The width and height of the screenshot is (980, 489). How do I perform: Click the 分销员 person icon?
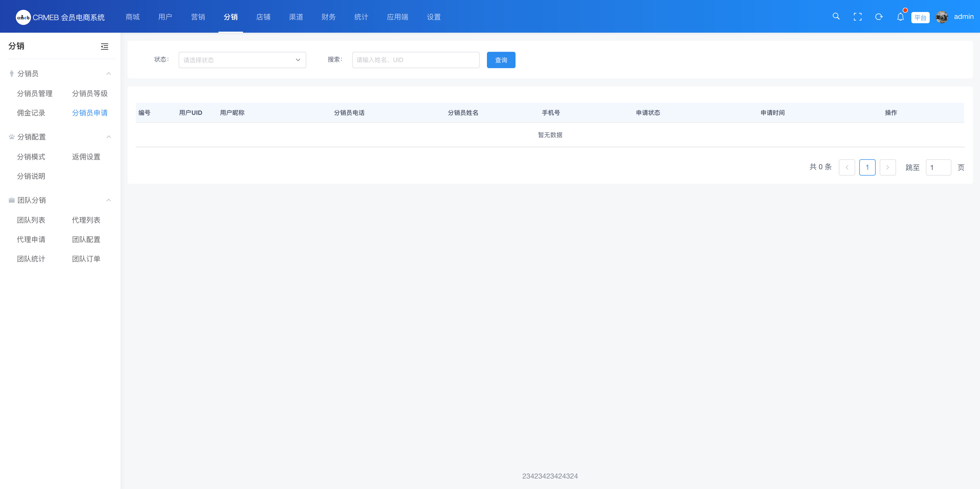coord(12,74)
